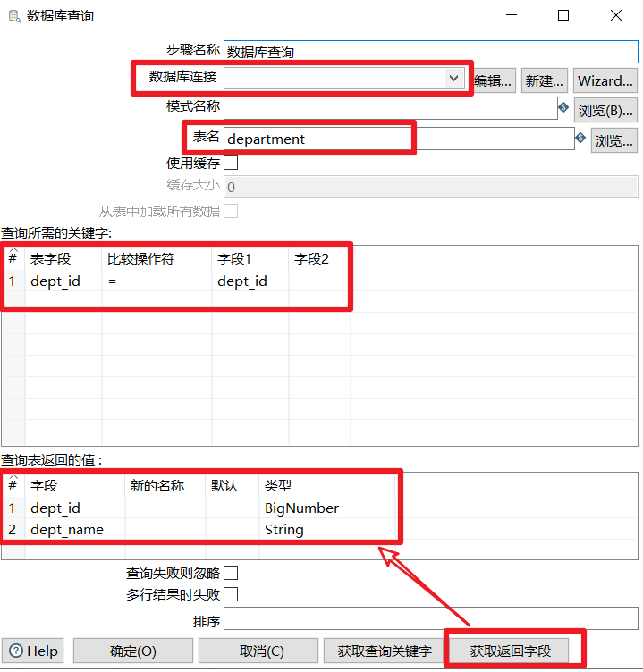Open the 数据库连接 dropdown list
This screenshot has width=643, height=672.
click(x=453, y=79)
